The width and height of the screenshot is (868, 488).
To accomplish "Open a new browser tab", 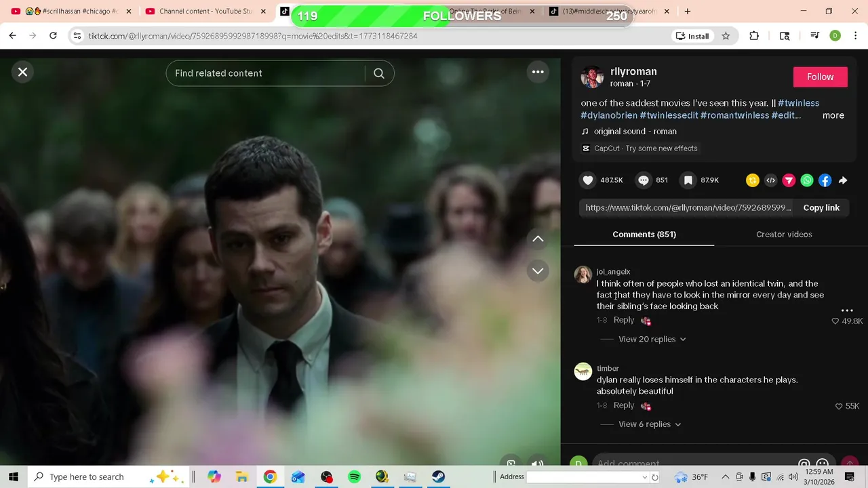I will point(687,11).
